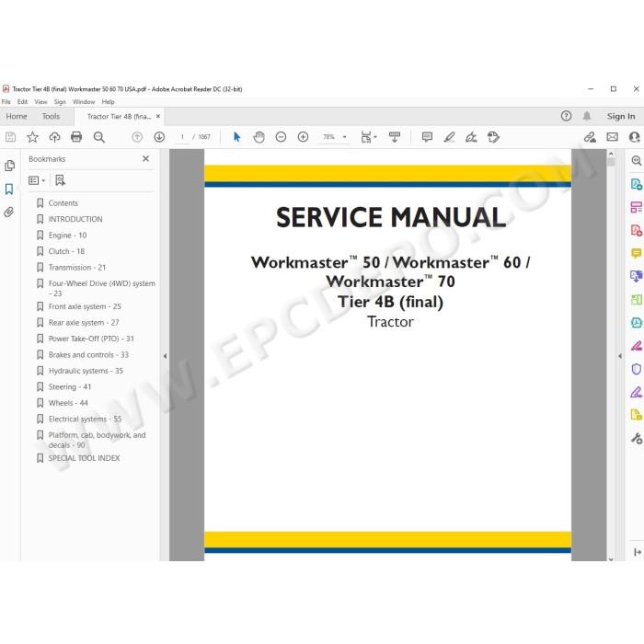644x644 pixels.
Task: Print the document with printer icon
Action: (x=76, y=137)
